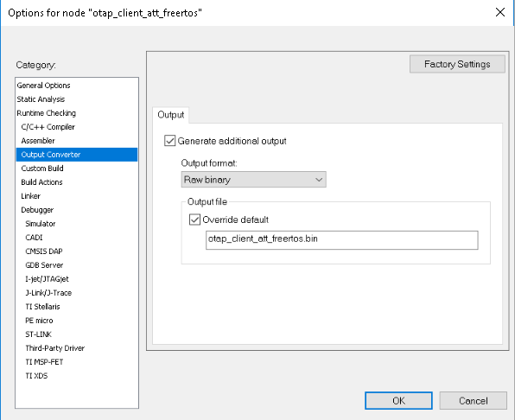The height and width of the screenshot is (420, 515).
Task: Click the Cancel button
Action: [x=474, y=401]
